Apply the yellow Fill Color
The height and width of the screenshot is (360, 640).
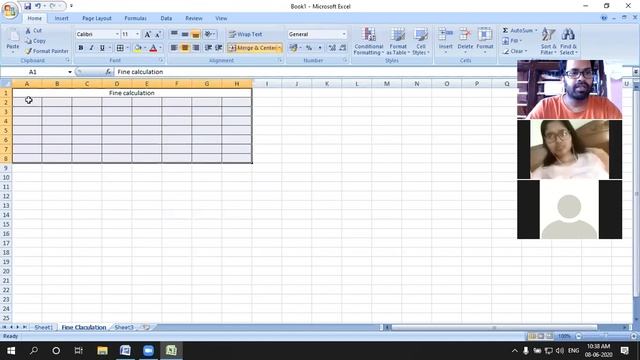coord(138,48)
